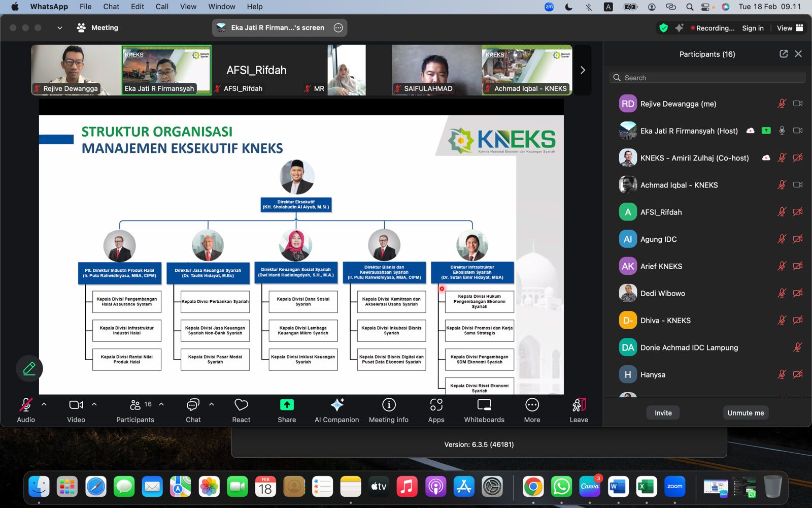This screenshot has width=812, height=508.
Task: Click Eka Jati R Firman's screen label
Action: [278, 28]
